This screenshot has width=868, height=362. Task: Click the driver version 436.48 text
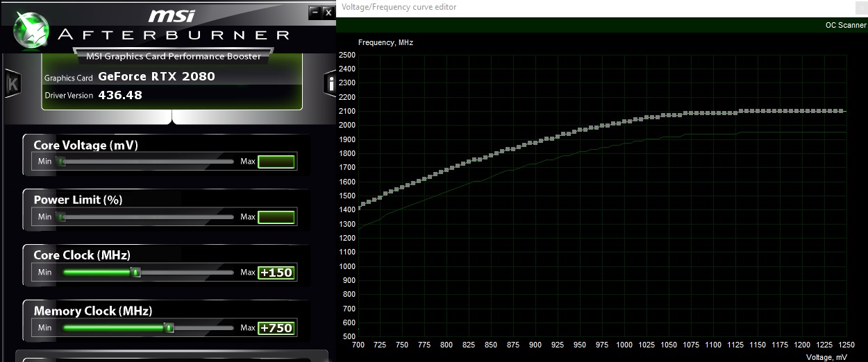[120, 95]
